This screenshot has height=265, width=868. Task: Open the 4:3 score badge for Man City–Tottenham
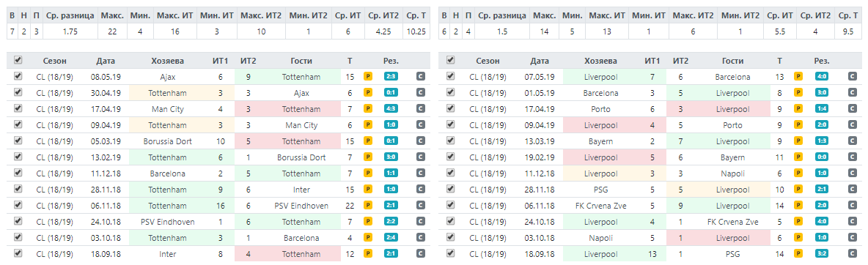pos(391,110)
